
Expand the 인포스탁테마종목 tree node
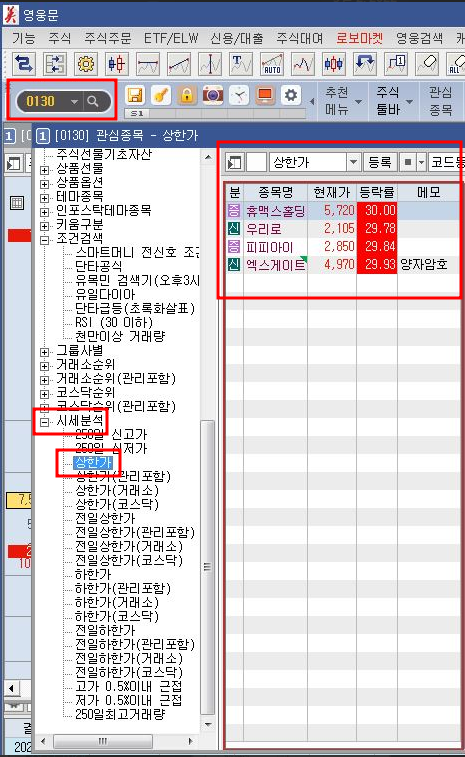tap(44, 212)
